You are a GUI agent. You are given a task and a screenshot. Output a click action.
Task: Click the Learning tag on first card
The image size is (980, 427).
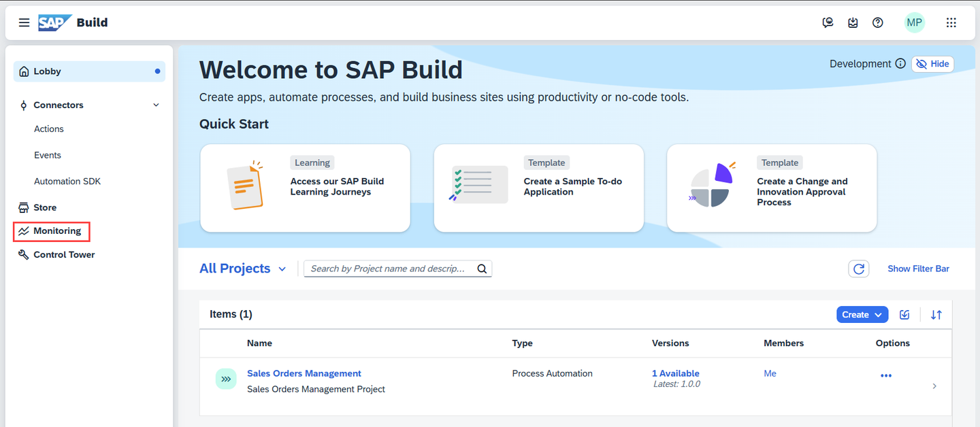[312, 163]
